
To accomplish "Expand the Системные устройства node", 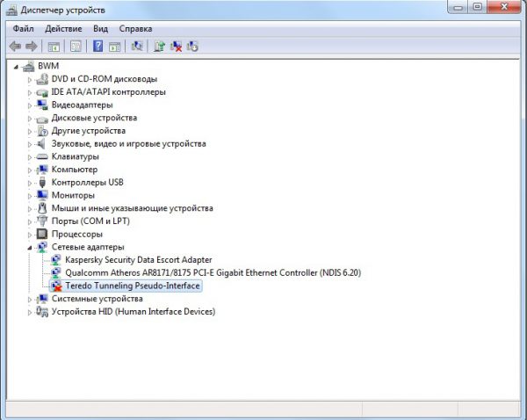I will (30, 300).
